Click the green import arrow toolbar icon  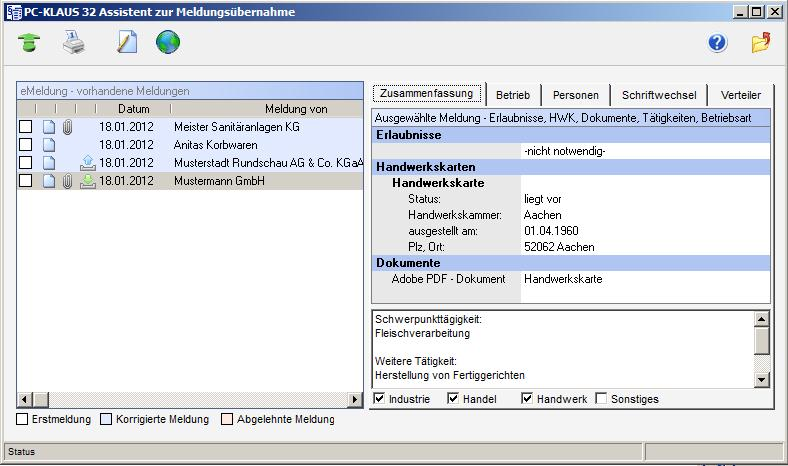[x=31, y=43]
